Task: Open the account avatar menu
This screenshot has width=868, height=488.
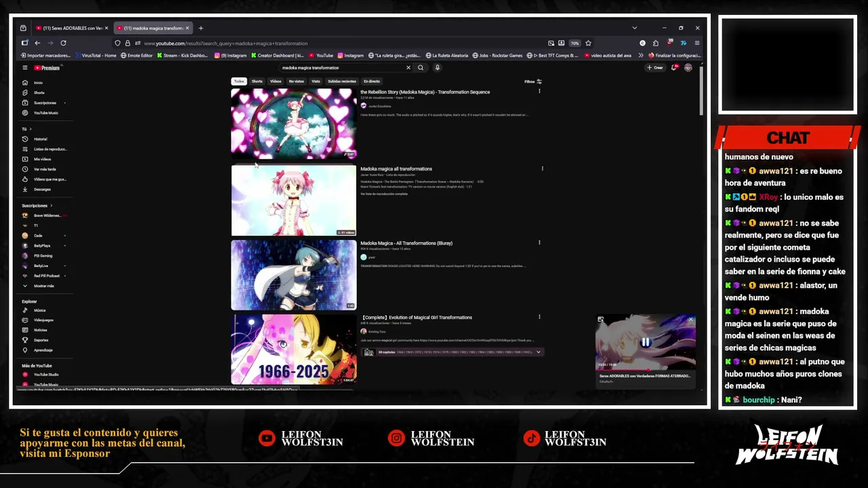Action: pos(688,68)
